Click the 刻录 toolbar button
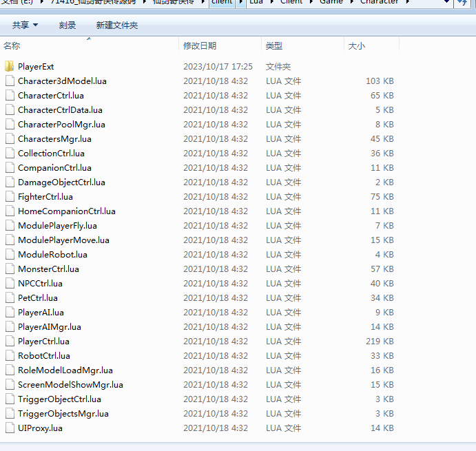476x451 pixels. coord(67,25)
